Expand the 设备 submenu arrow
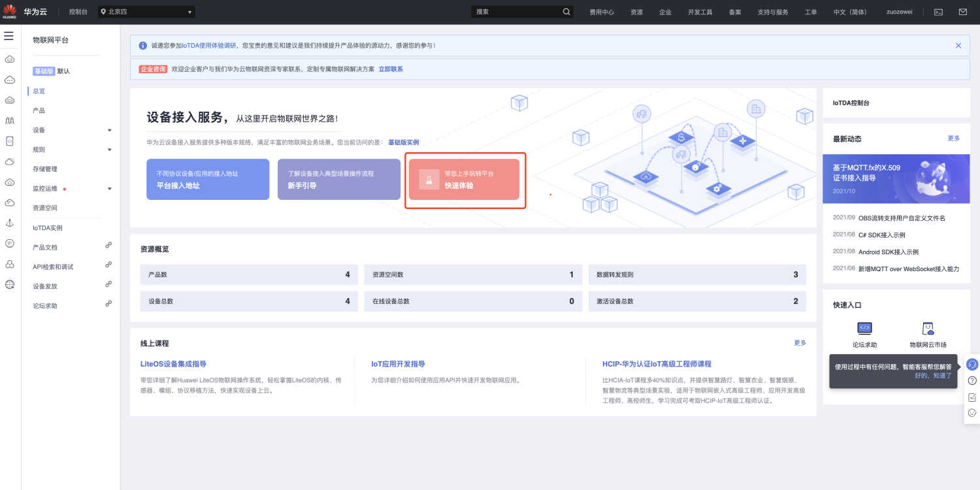The width and height of the screenshot is (980, 490). [109, 130]
